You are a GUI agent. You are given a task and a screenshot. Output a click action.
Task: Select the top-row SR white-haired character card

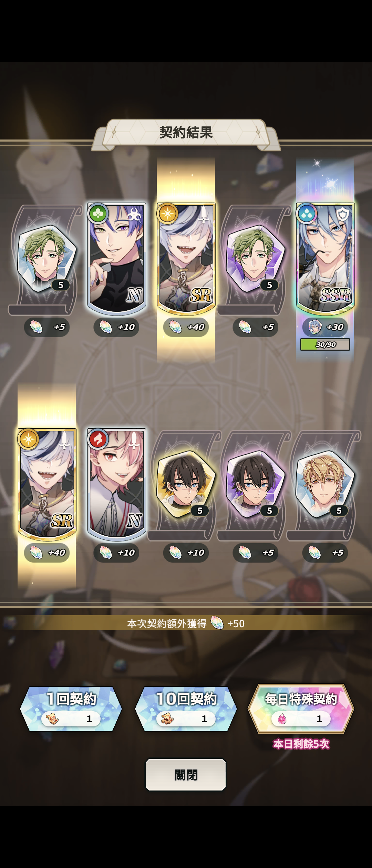pyautogui.click(x=186, y=259)
